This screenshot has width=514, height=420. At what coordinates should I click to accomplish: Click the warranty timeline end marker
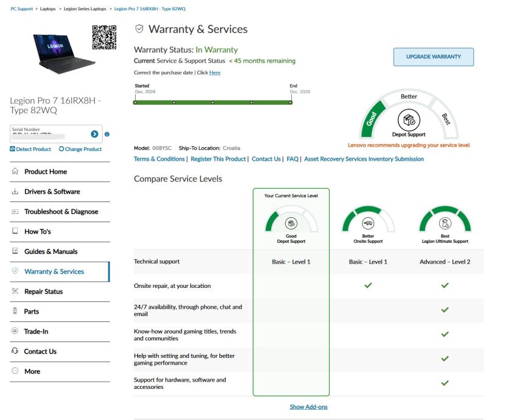click(x=290, y=102)
